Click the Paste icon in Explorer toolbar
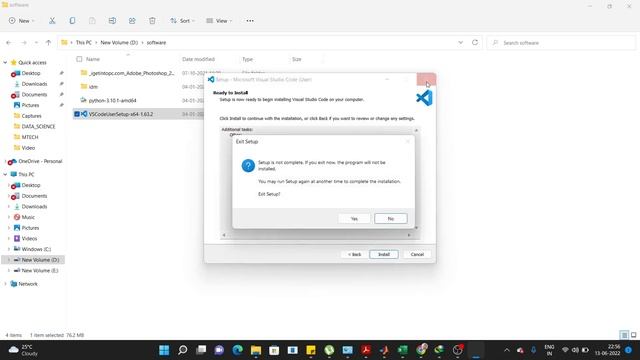Screen dimensions: 640x360 (x=92, y=21)
